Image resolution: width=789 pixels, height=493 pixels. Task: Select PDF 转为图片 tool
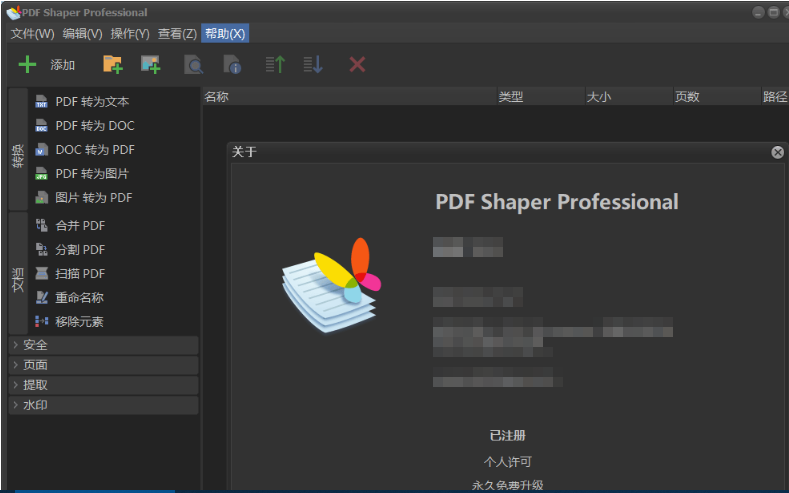[x=92, y=174]
